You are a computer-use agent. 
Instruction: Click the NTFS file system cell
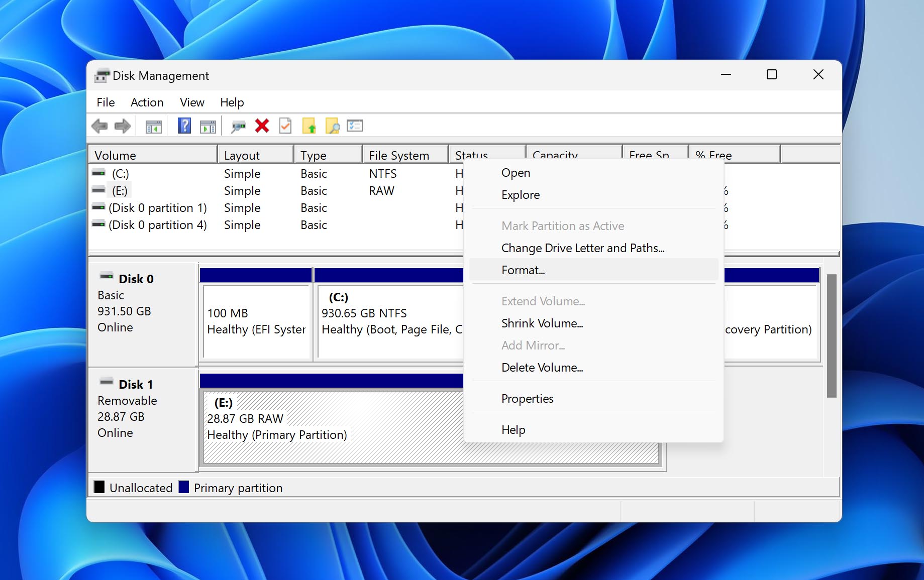[383, 174]
